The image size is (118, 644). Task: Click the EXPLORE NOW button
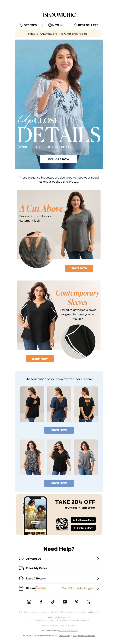pyautogui.click(x=59, y=159)
